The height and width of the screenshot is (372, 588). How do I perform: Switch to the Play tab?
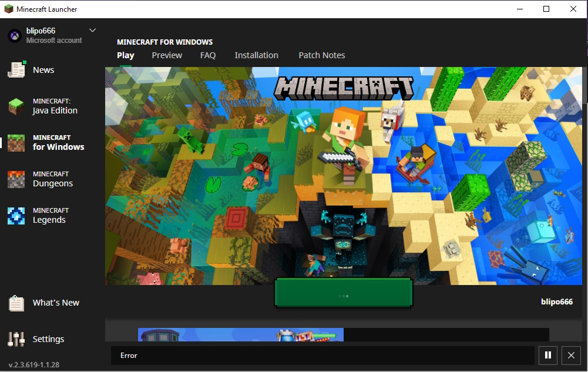coord(125,55)
